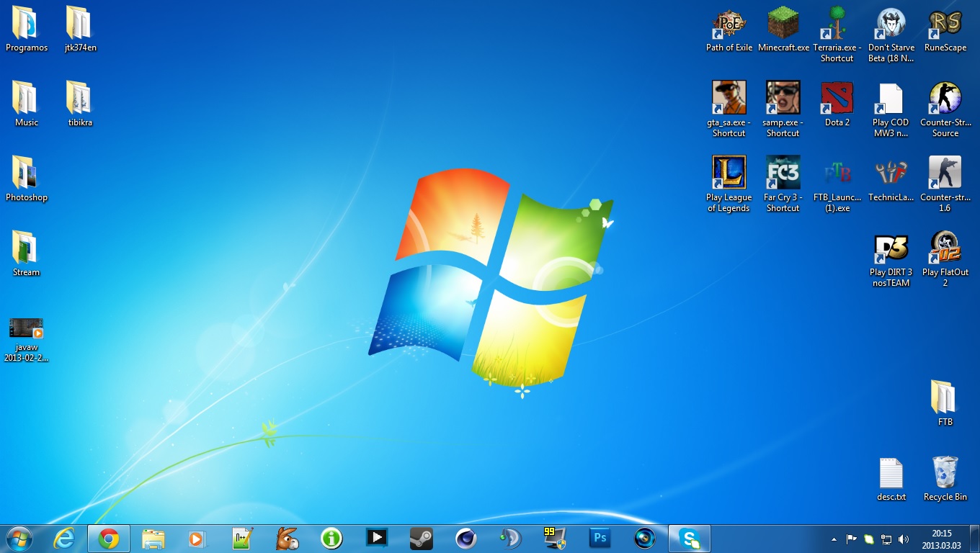Launch Fraps from the taskbar
Viewport: 980px width, 553px height.
click(x=555, y=539)
